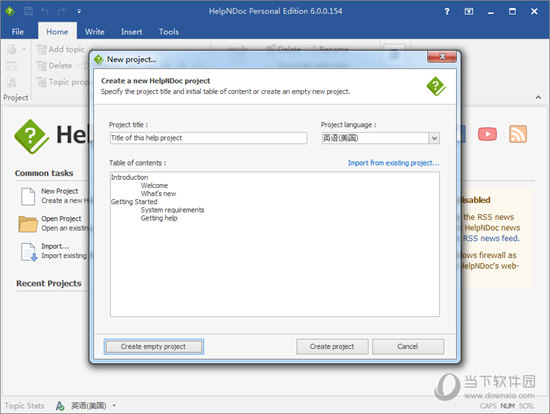Image resolution: width=550 pixels, height=414 pixels.
Task: Open the status bar language dropdown arrow
Action: [x=114, y=406]
